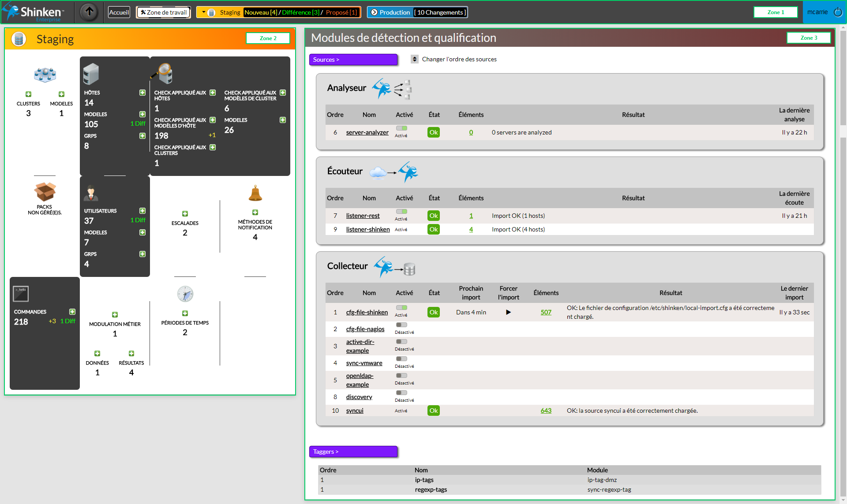Open the Staging dropdown arrow

click(203, 12)
